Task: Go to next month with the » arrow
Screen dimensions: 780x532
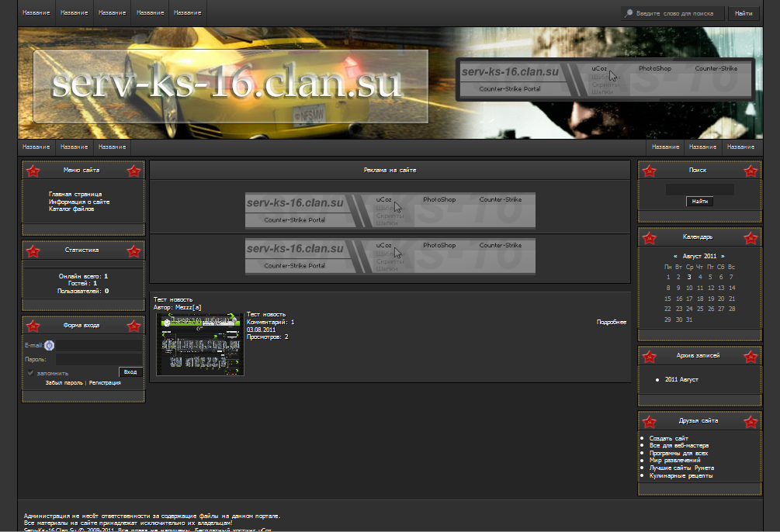Action: (723, 256)
